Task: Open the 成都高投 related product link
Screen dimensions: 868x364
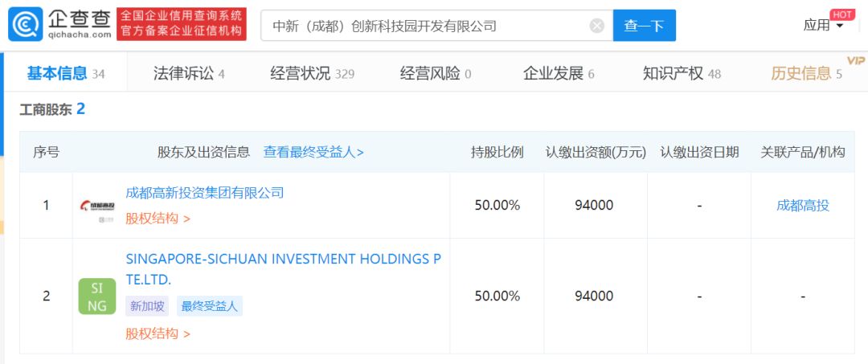Action: [802, 205]
